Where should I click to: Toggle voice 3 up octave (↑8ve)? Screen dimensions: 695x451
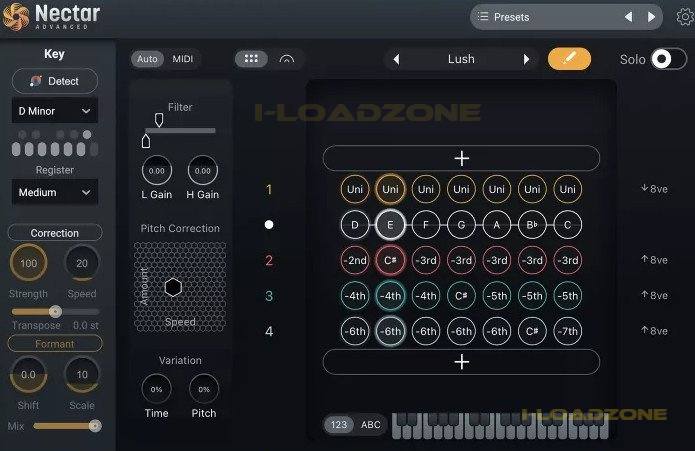[654, 295]
